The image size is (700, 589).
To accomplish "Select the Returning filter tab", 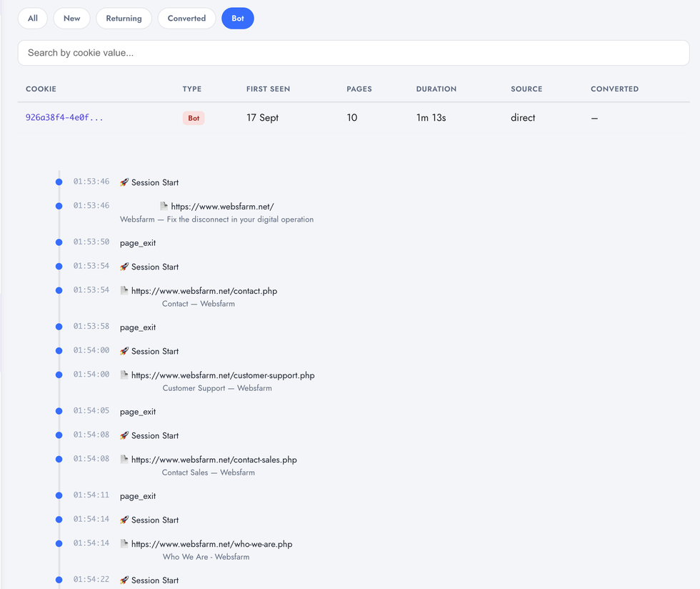I will click(124, 19).
